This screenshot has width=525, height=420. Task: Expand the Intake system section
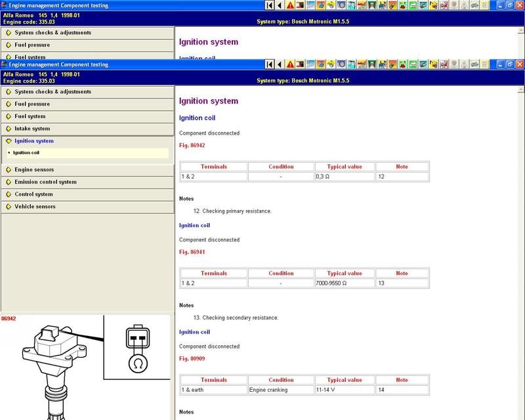click(88, 129)
